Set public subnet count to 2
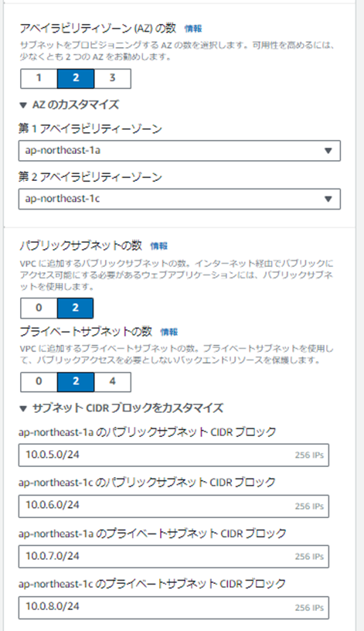The width and height of the screenshot is (364, 631). tap(75, 308)
